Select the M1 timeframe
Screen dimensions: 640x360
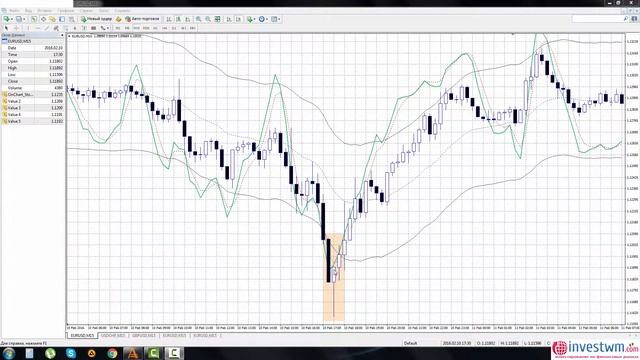coord(118,28)
